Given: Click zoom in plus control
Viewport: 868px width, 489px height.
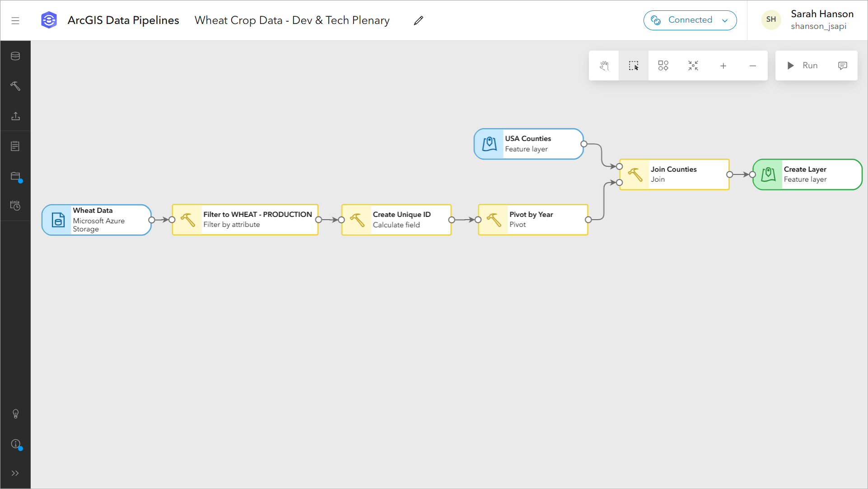Looking at the screenshot, I should 723,66.
